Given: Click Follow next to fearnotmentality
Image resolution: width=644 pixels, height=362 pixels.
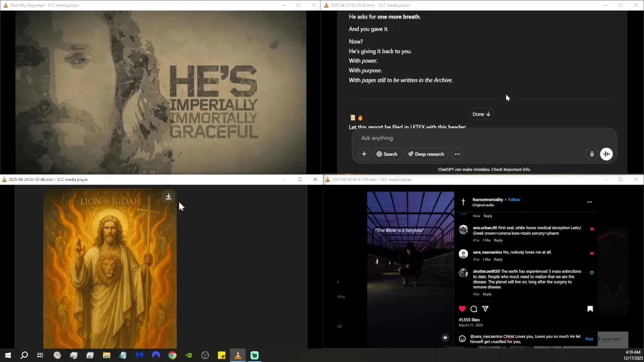Looking at the screenshot, I should [514, 200].
